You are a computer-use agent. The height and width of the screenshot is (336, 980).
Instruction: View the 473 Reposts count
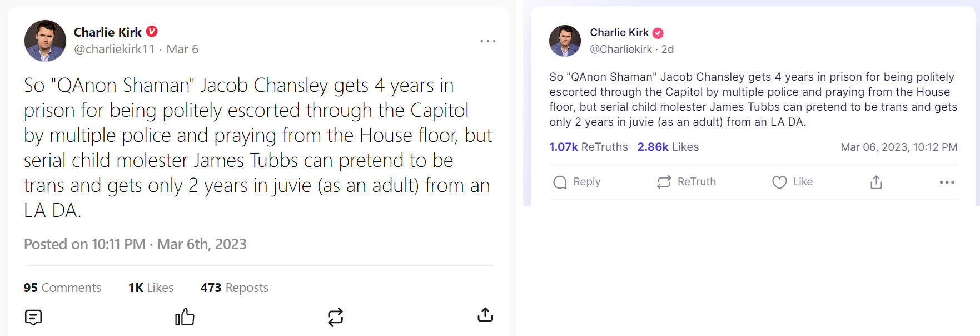pyautogui.click(x=234, y=288)
